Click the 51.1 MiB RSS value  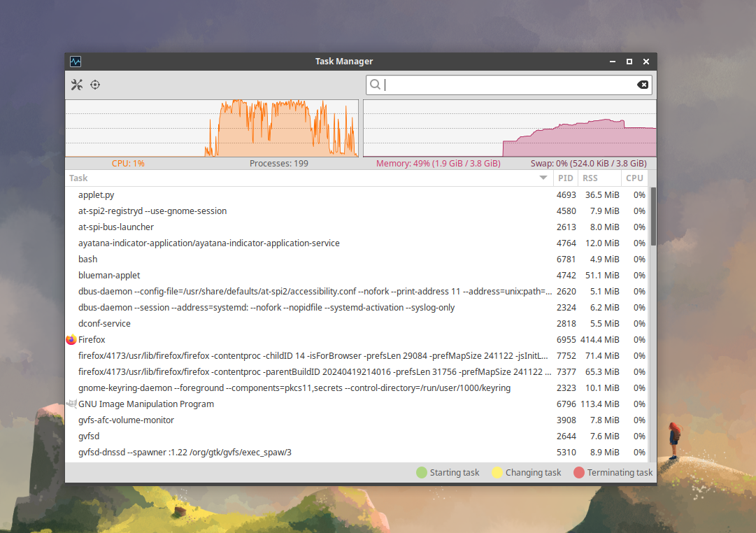click(602, 275)
